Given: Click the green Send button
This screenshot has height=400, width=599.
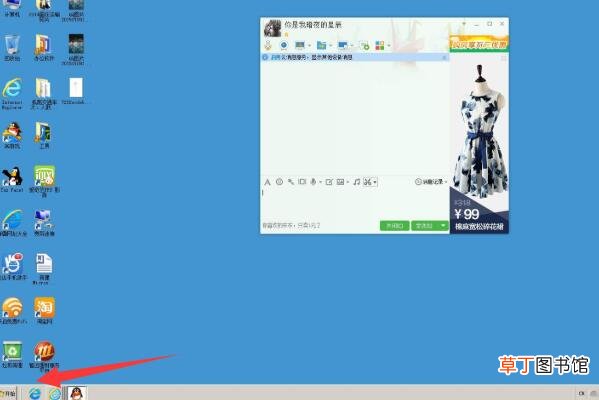Looking at the screenshot, I should pyautogui.click(x=424, y=226).
